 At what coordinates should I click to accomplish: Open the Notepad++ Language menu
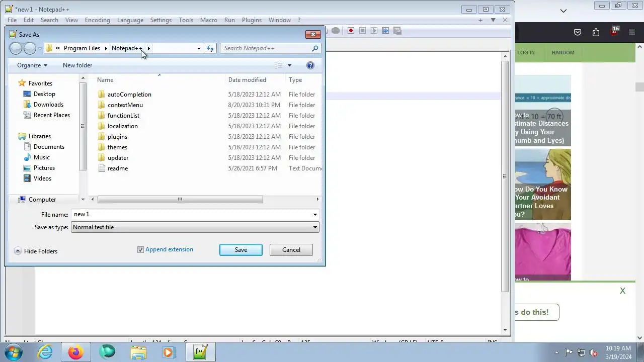coord(130,20)
